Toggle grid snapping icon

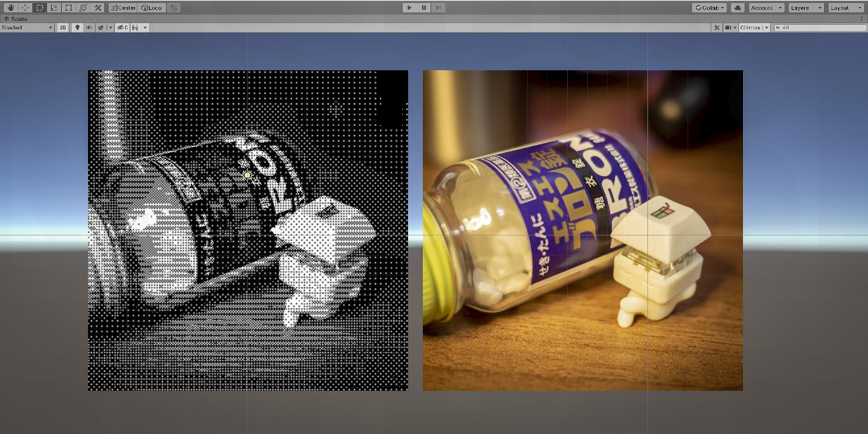click(174, 8)
